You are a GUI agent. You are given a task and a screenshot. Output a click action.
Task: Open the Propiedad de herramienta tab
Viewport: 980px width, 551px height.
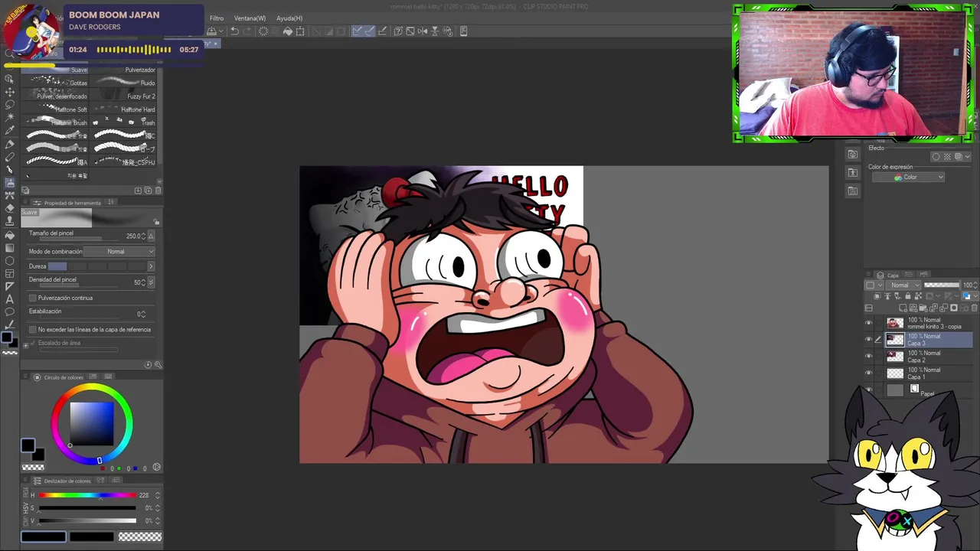[67, 203]
